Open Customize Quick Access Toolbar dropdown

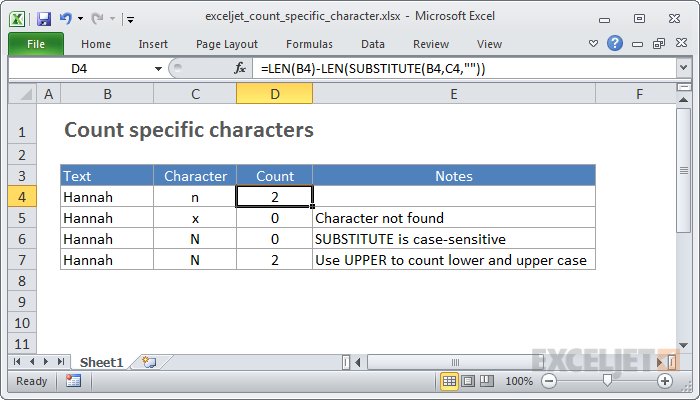(x=131, y=18)
